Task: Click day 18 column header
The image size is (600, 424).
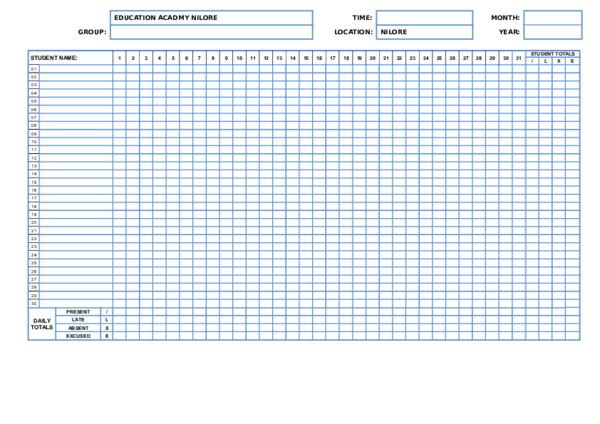Action: pos(346,58)
